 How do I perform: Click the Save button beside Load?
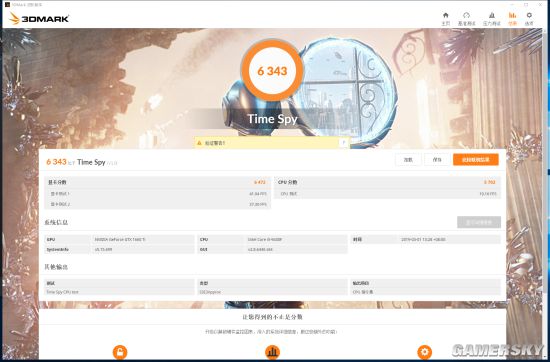click(x=437, y=160)
